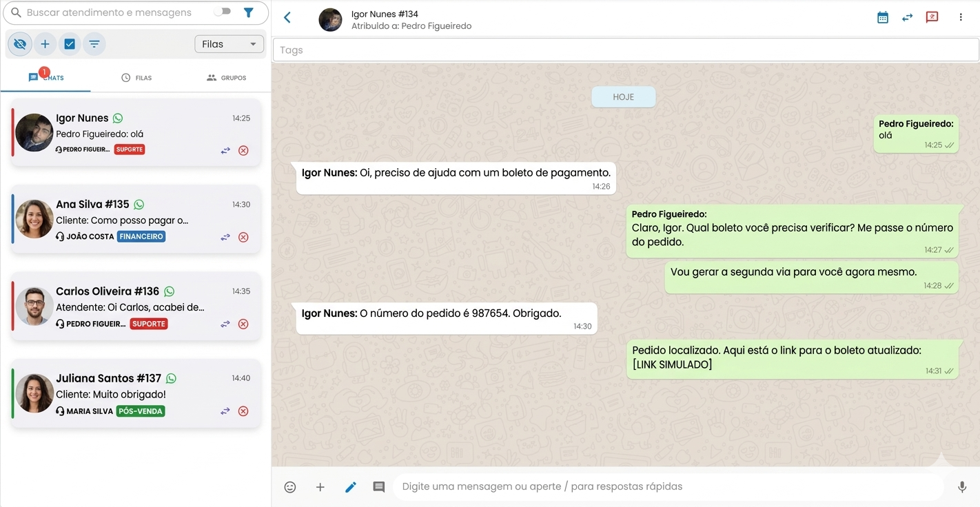
Task: Open the three-dot more options menu
Action: [x=961, y=17]
